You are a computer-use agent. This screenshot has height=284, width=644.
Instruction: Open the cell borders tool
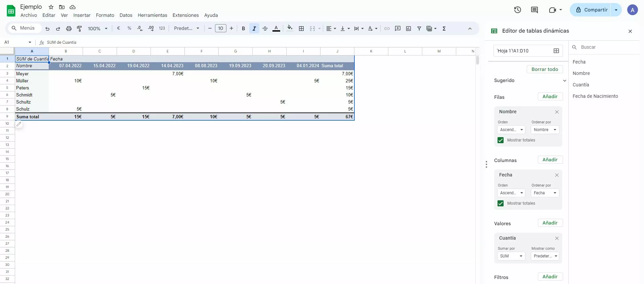coord(301,29)
